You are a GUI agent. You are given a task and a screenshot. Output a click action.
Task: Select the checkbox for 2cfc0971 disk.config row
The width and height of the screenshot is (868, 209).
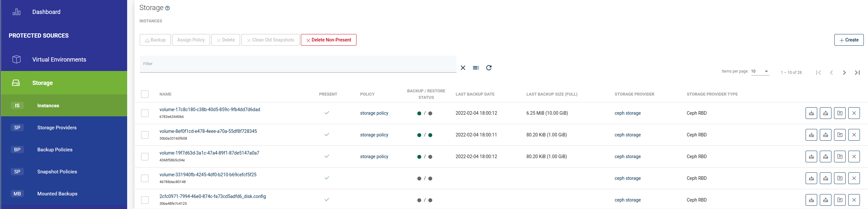click(x=145, y=200)
